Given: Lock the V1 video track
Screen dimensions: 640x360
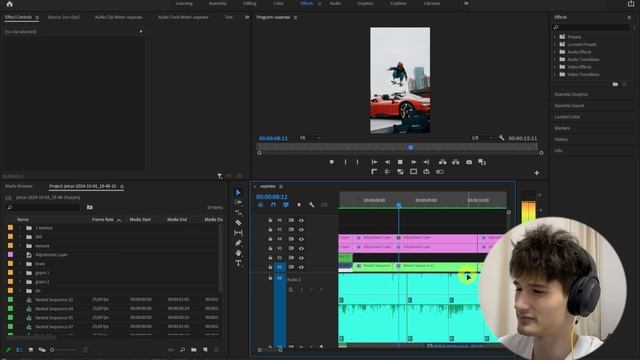Looking at the screenshot, I should click(x=270, y=267).
